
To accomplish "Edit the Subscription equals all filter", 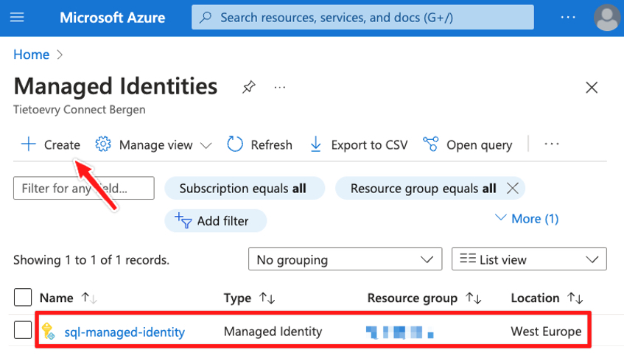I will tap(245, 188).
